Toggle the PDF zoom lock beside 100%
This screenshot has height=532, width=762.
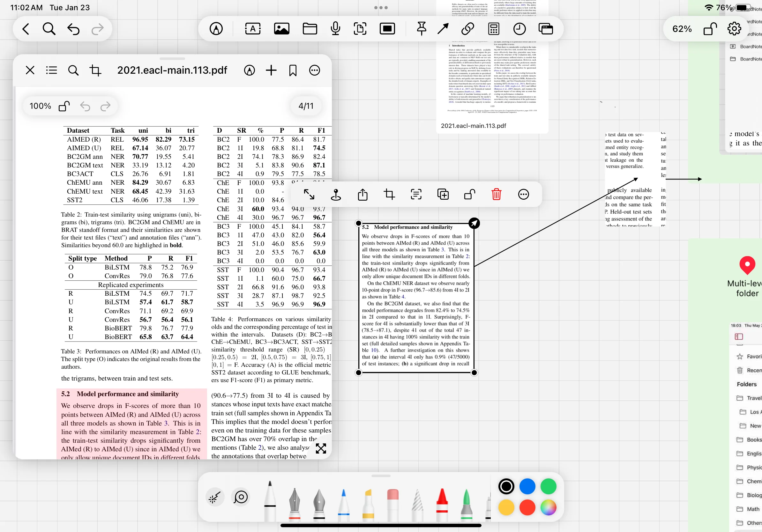point(64,106)
